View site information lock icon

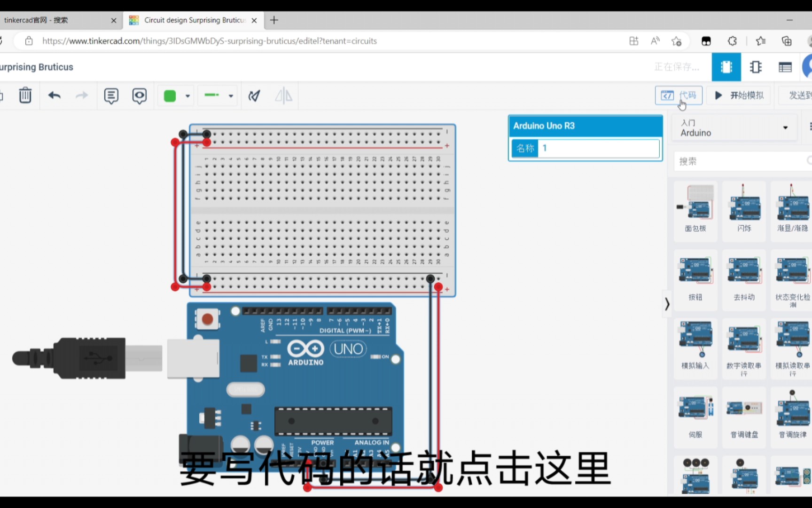tap(29, 41)
